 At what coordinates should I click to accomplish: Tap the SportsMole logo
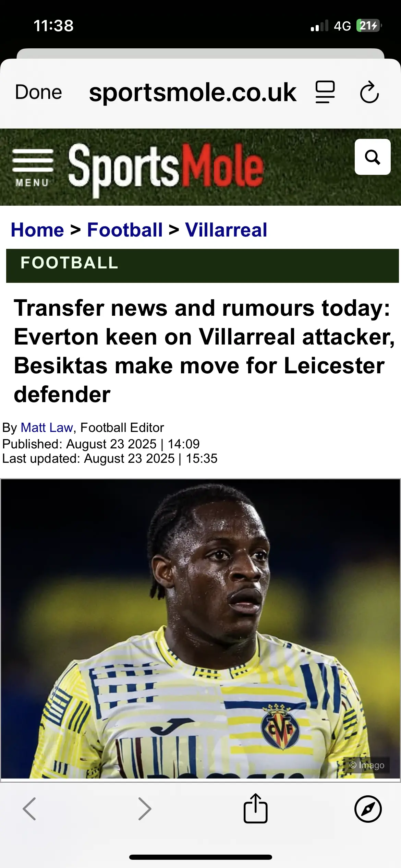[166, 168]
